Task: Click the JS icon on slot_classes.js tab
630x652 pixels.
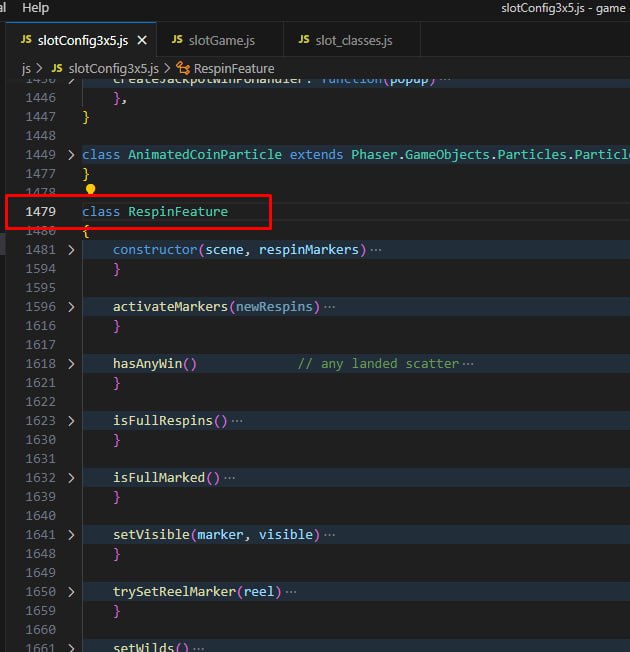Action: point(304,40)
